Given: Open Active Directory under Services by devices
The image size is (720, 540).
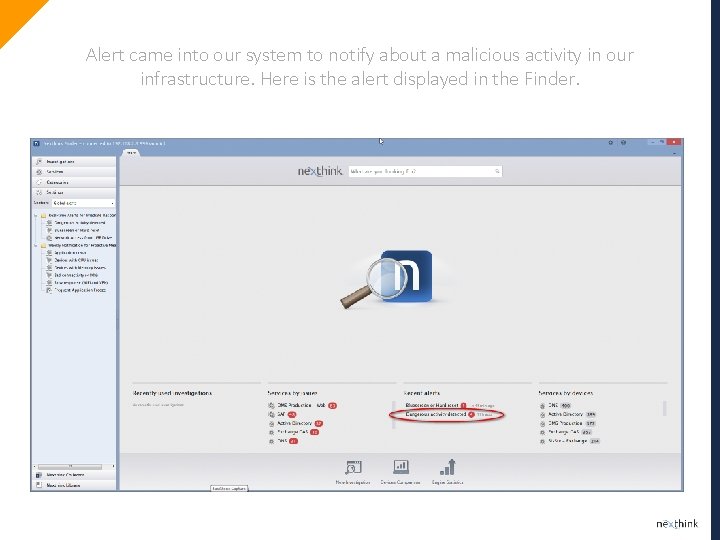Looking at the screenshot, I should [x=565, y=414].
